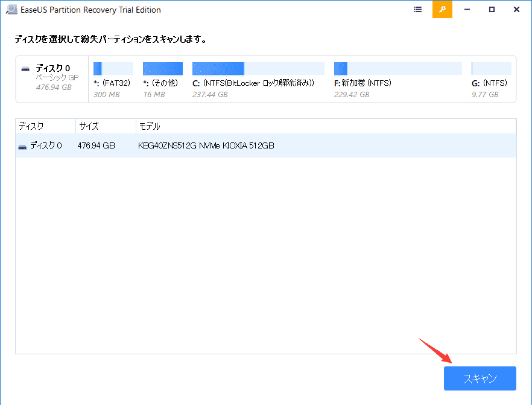Select the FAT32 300 MB partition bar
The height and width of the screenshot is (405, 532).
113,68
